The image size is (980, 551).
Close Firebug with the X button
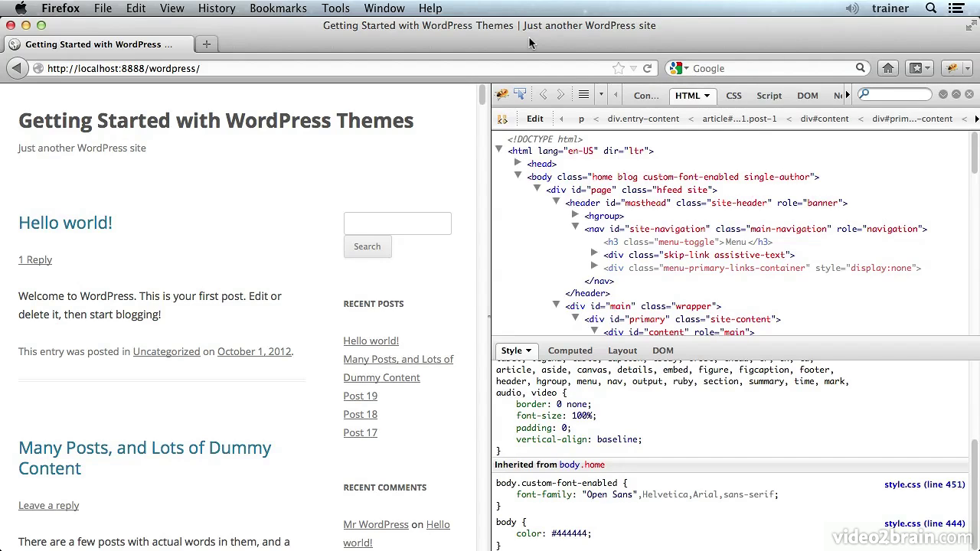pos(969,94)
